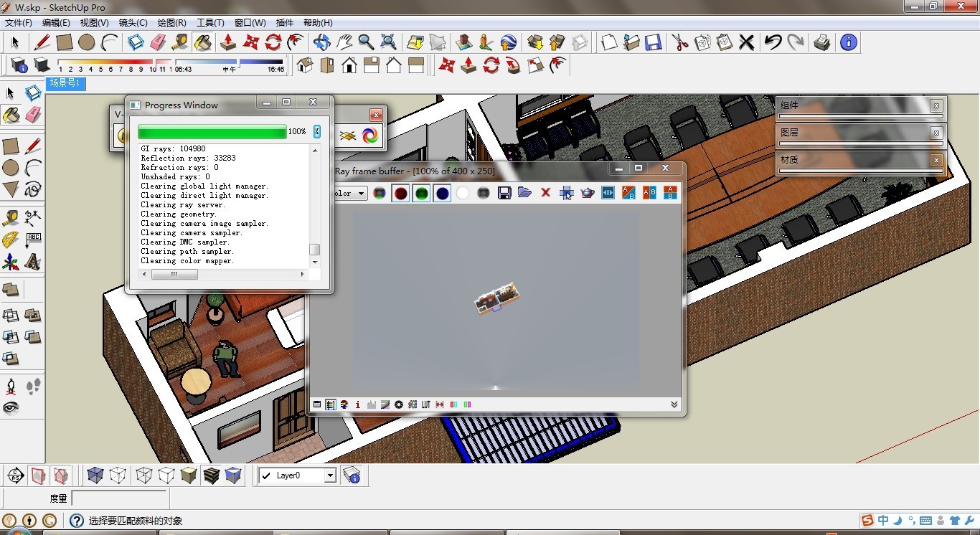Open the Google Earth preview icon
Viewport: 980px width, 535px height.
509,42
